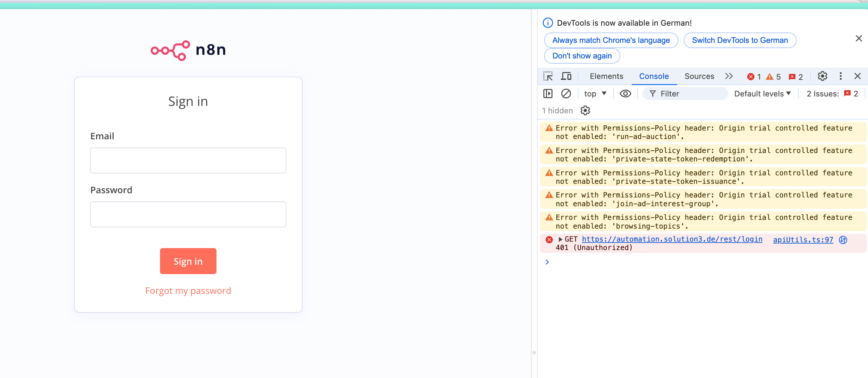Open the Default levels dropdown
Image resolution: width=868 pixels, height=378 pixels.
tap(762, 94)
